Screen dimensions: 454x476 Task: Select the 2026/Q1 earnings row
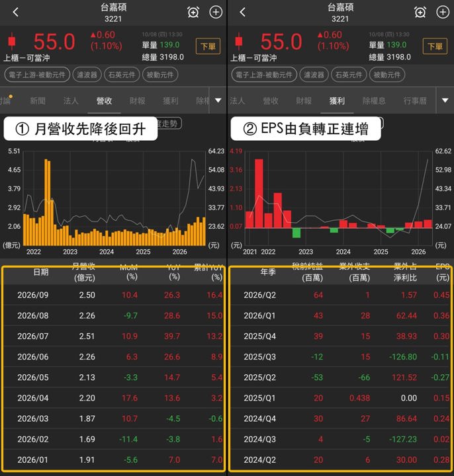[341, 316]
